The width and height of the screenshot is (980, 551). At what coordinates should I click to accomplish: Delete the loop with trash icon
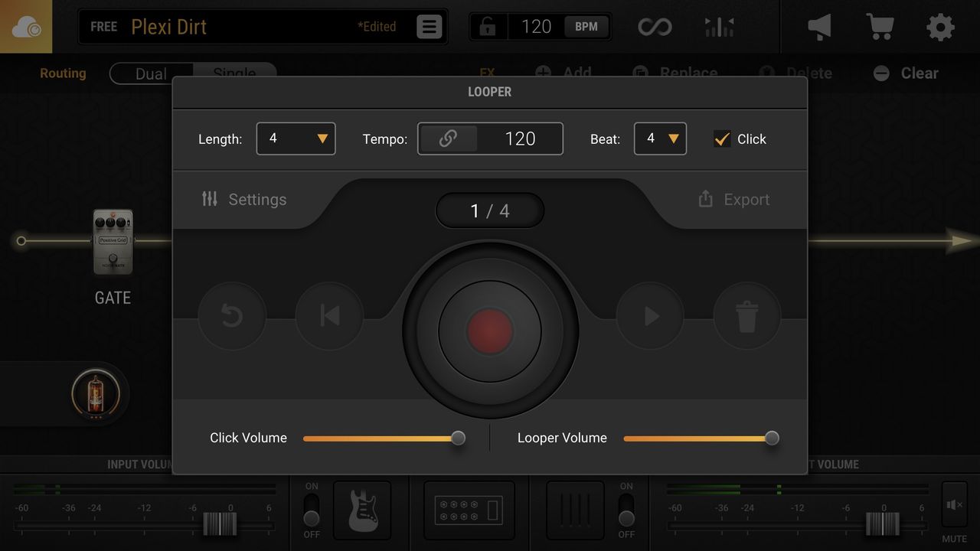click(747, 316)
